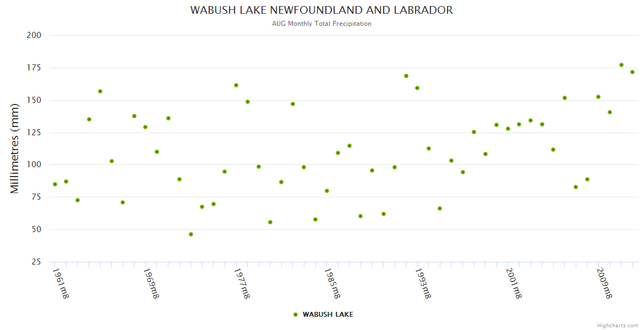Click the last data point on the far right
This screenshot has height=330, width=644.
(x=632, y=72)
